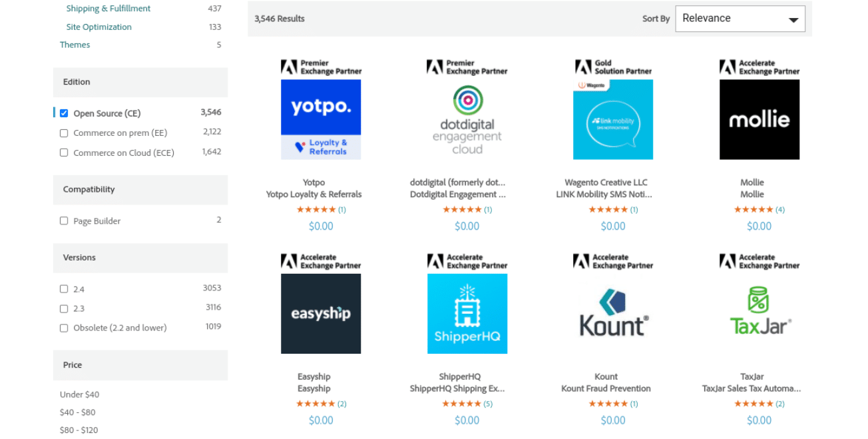Go to Site Optimization category

point(99,27)
